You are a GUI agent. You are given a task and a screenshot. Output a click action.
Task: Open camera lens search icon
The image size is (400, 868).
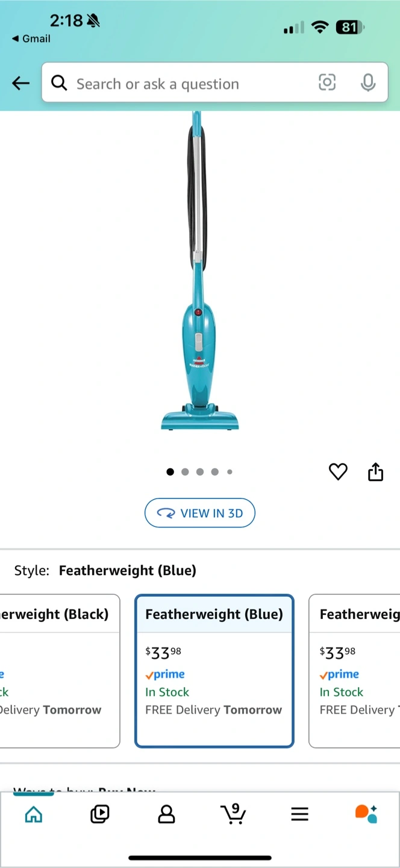click(x=327, y=83)
